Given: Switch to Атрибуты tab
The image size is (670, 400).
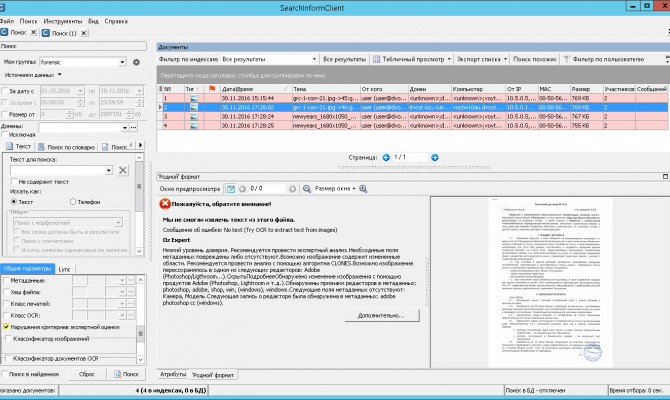Looking at the screenshot, I should coord(173,374).
